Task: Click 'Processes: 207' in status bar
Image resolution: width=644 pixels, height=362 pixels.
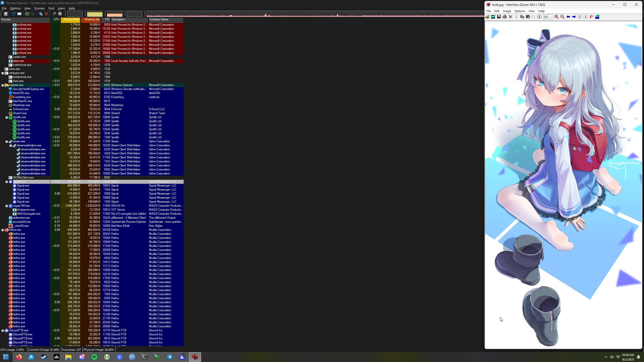Action: [x=72, y=349]
